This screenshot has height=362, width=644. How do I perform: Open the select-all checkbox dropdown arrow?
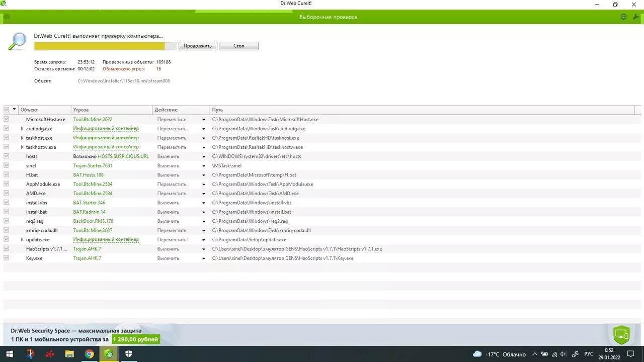(x=14, y=109)
